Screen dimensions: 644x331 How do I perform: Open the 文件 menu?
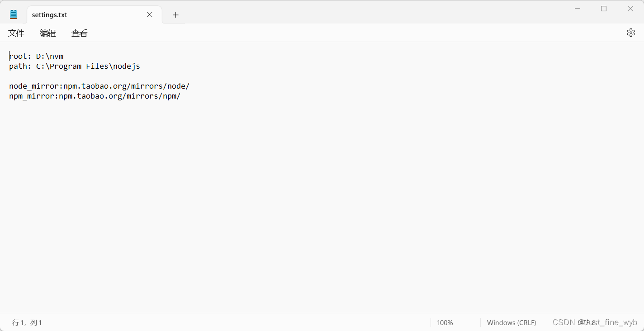coord(16,33)
